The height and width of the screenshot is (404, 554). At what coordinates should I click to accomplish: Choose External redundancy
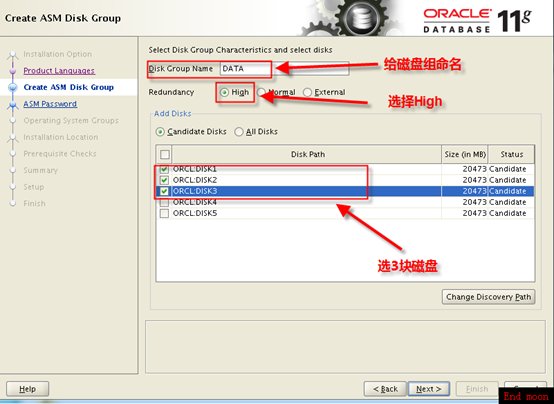pyautogui.click(x=307, y=93)
